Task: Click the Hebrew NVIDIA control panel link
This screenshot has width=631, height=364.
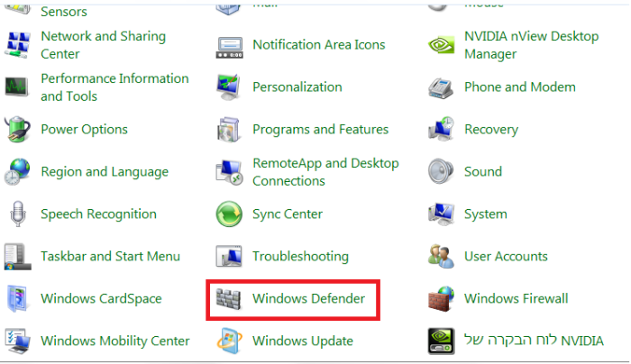Action: tap(534, 341)
